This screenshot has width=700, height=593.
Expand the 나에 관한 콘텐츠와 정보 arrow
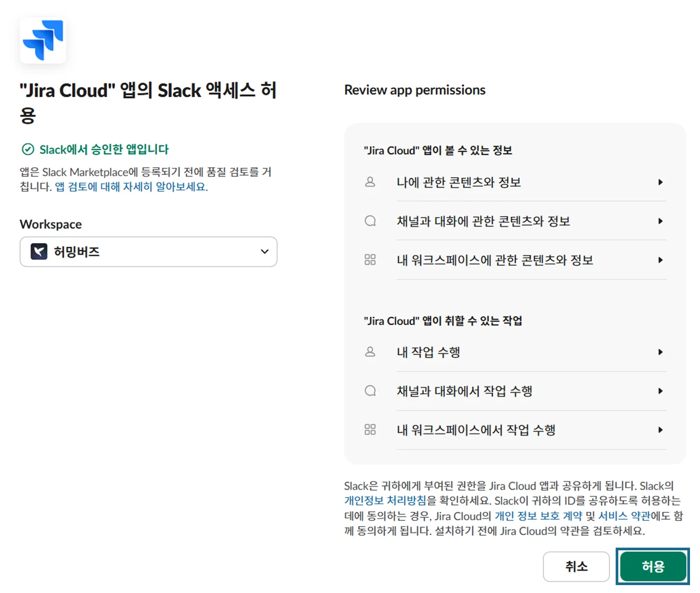[x=660, y=182]
